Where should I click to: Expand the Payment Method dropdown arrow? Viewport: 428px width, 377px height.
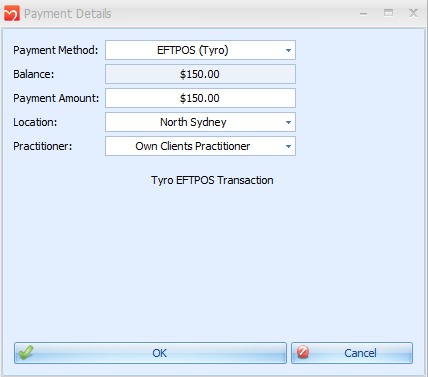(x=288, y=50)
